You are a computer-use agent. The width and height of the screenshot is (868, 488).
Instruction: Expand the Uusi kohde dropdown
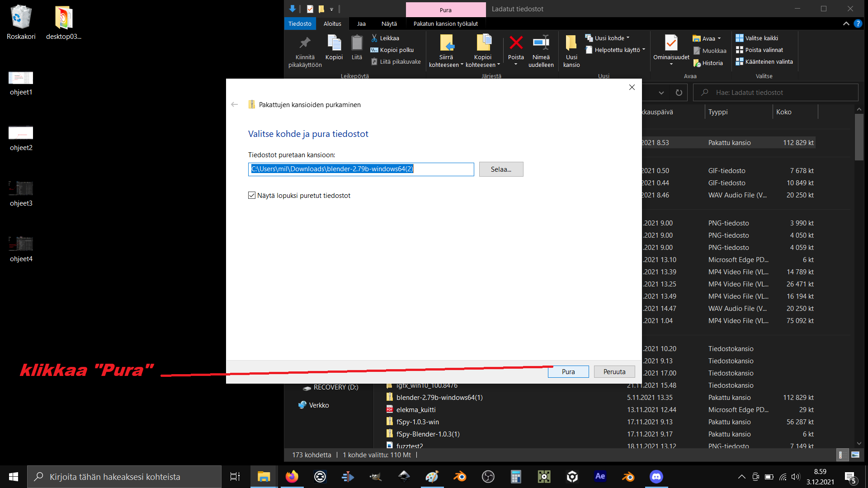628,38
